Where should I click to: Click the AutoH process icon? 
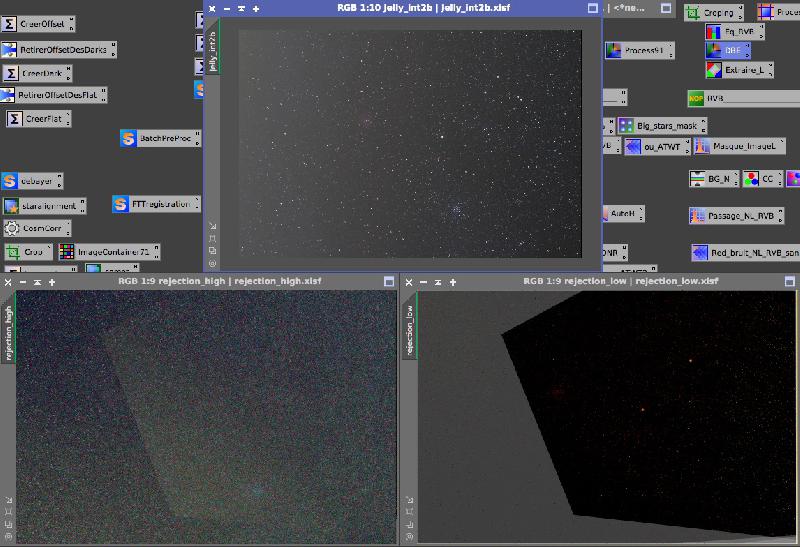click(624, 213)
